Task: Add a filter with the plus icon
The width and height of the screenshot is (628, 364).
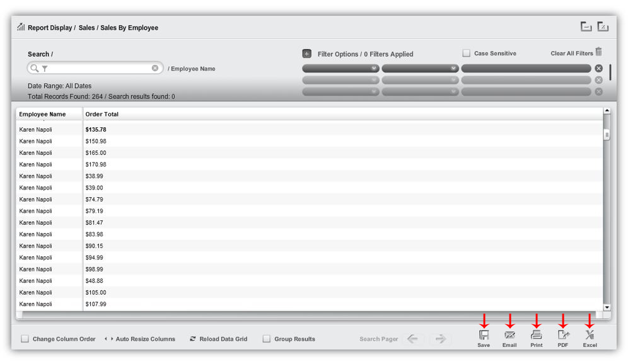Action: coord(307,54)
